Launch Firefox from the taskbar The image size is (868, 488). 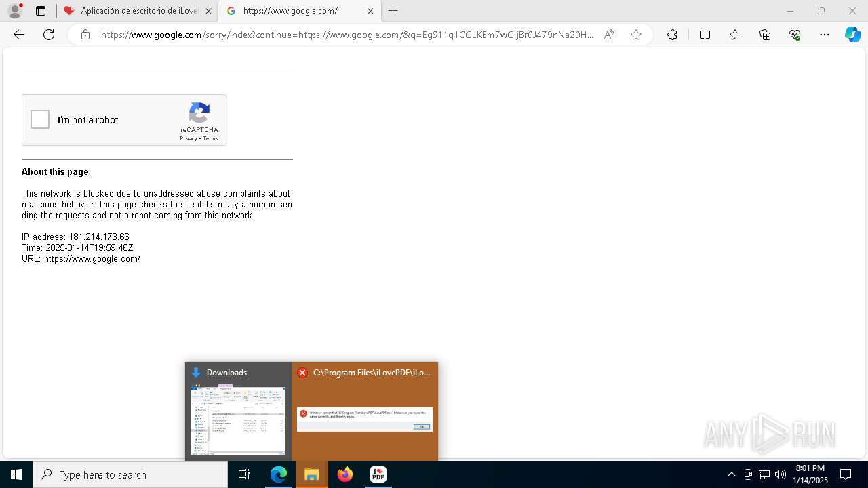click(x=345, y=474)
